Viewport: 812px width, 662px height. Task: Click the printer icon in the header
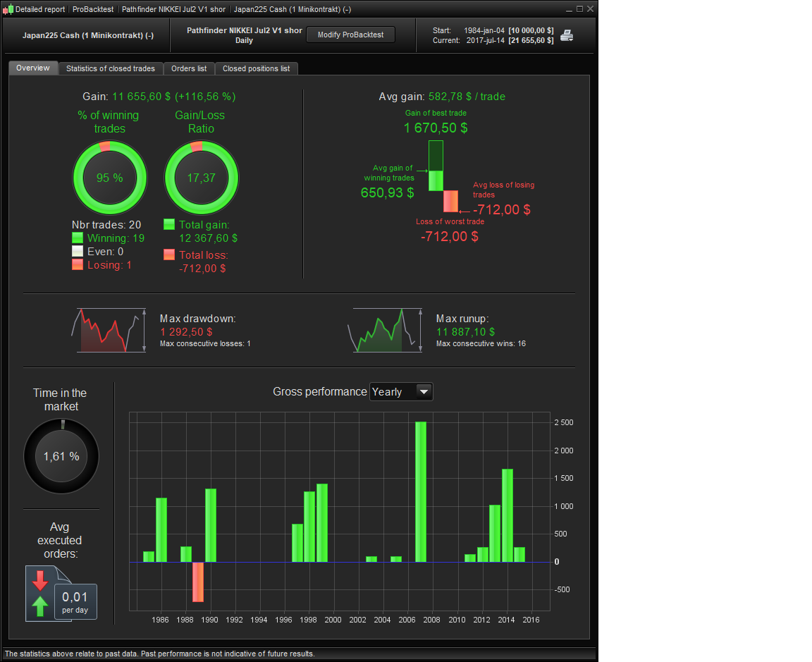pyautogui.click(x=567, y=35)
